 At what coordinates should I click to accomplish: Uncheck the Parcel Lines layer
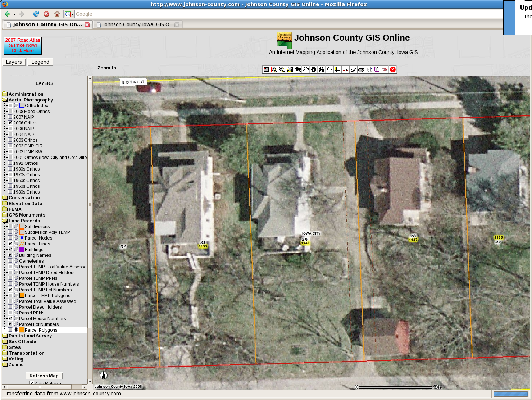[x=10, y=244]
